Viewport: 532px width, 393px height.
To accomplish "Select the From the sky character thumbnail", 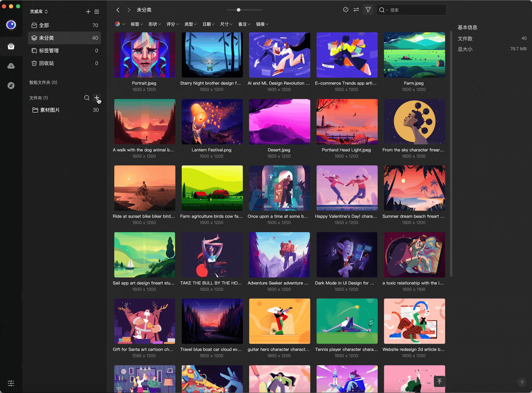I will click(x=414, y=122).
